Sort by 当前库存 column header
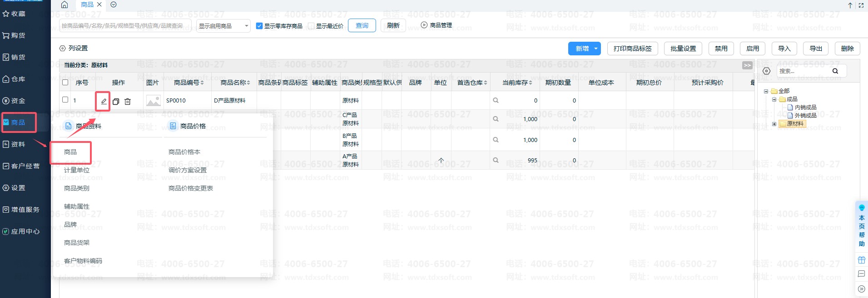 (517, 83)
